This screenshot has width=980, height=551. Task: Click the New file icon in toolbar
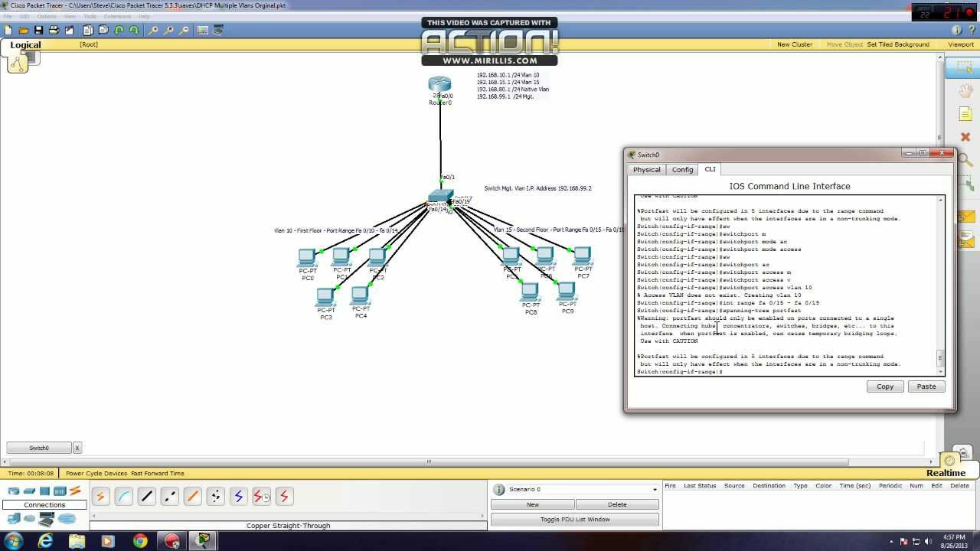click(8, 30)
